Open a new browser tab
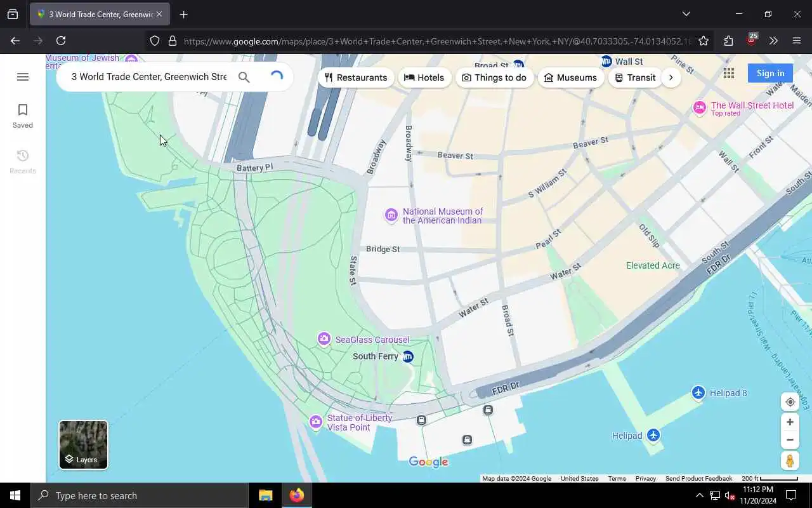Viewport: 812px width, 508px height. click(184, 14)
